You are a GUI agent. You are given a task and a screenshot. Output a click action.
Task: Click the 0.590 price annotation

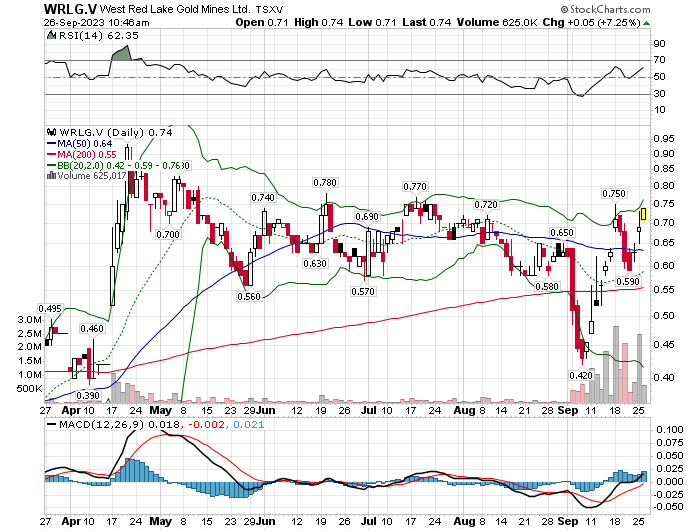[628, 281]
